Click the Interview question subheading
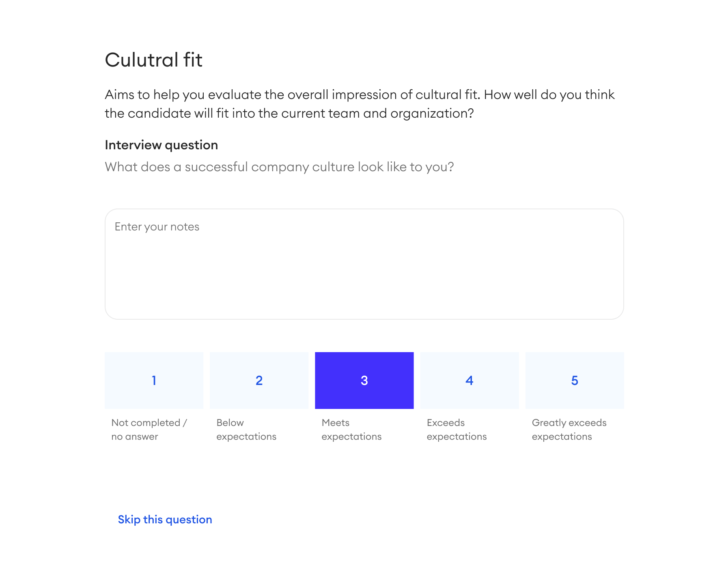The height and width of the screenshot is (585, 728). [x=161, y=145]
